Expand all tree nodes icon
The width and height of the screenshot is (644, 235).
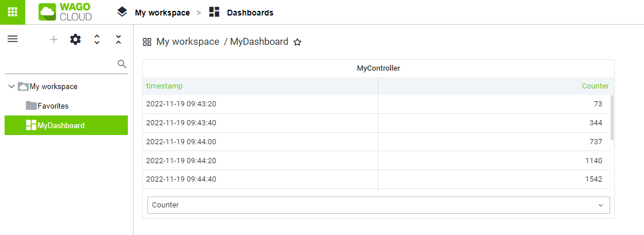pyautogui.click(x=97, y=40)
